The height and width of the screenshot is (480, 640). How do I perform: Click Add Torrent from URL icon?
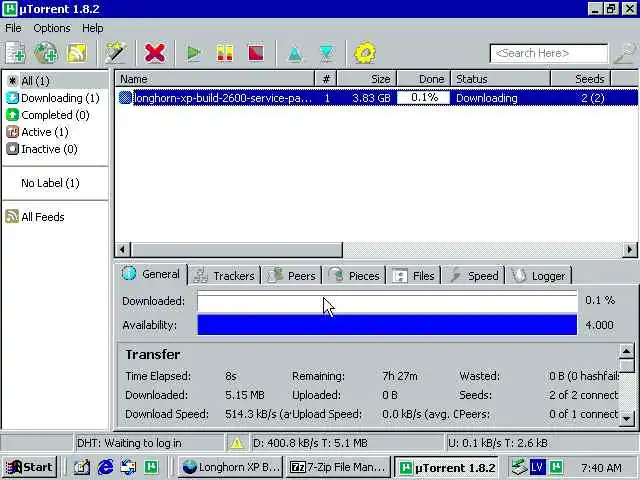pyautogui.click(x=46, y=53)
